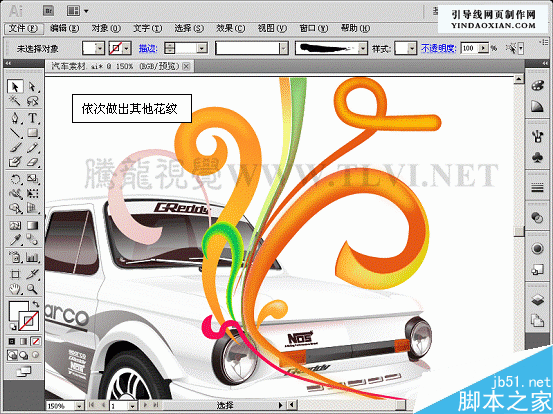Open the 样式 style dropdown
The width and height of the screenshot is (553, 414).
(412, 48)
